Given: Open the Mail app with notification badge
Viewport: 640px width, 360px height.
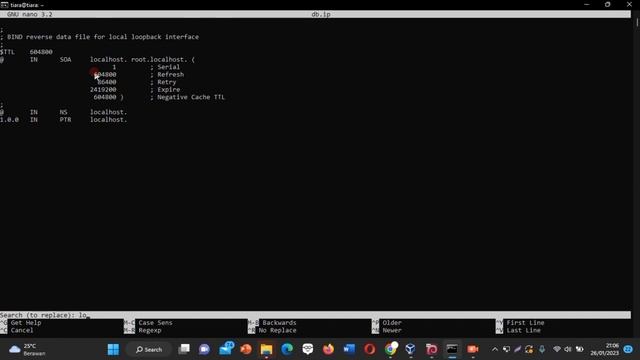Looking at the screenshot, I should [x=226, y=349].
